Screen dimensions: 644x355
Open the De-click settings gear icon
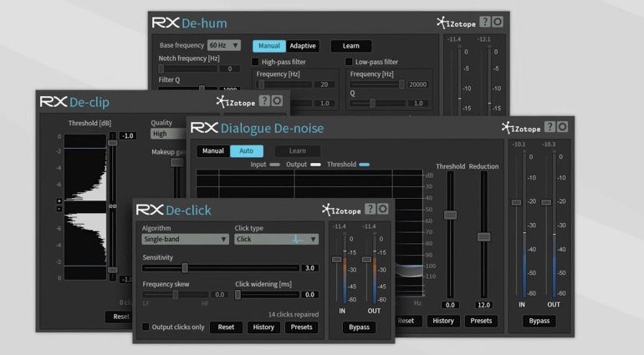click(x=382, y=209)
